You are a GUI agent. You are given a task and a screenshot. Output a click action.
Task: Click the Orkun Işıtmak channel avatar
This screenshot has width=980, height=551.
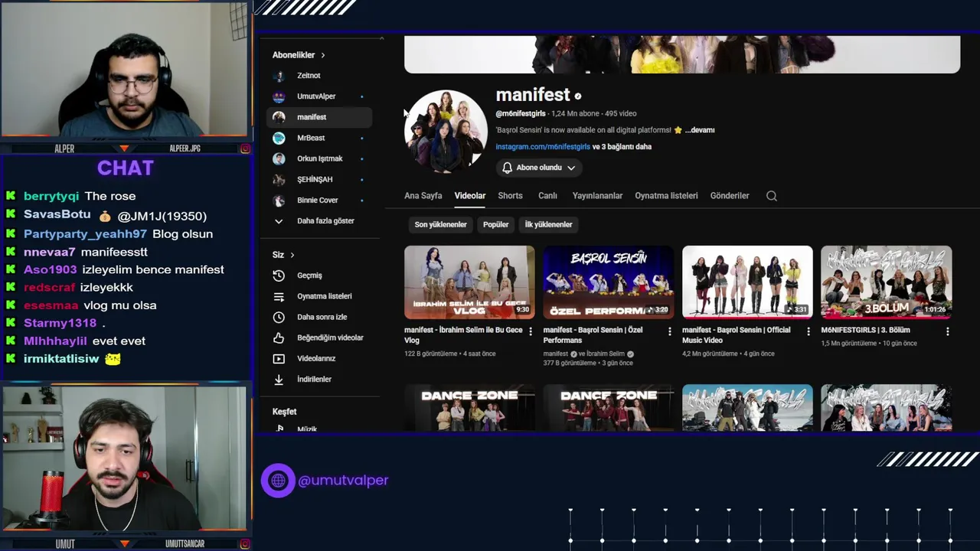(x=279, y=158)
